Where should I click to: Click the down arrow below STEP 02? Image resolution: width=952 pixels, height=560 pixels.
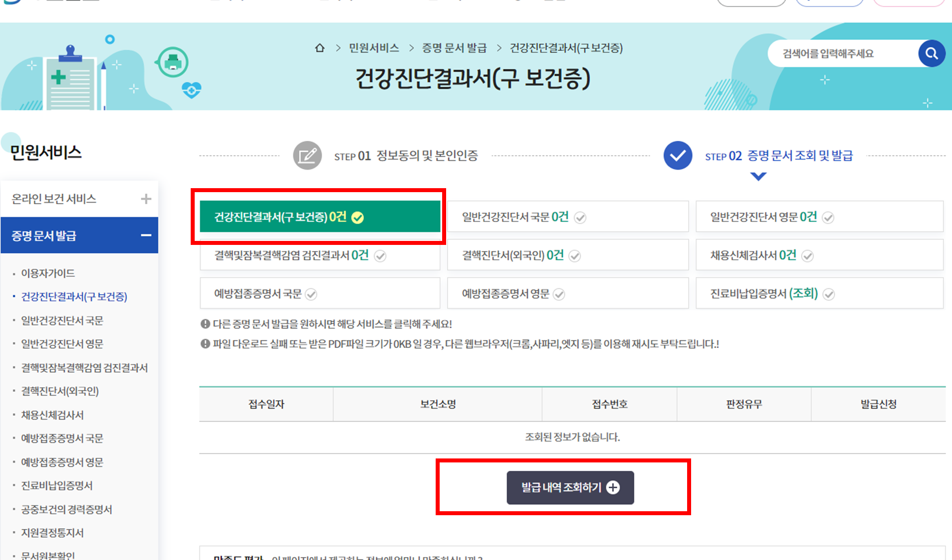pos(758,176)
